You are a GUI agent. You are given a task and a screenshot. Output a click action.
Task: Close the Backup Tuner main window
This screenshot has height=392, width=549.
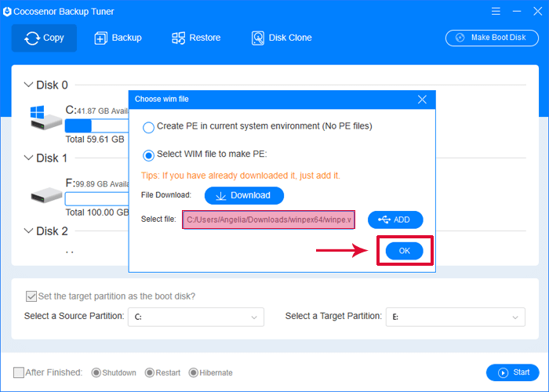(x=538, y=11)
